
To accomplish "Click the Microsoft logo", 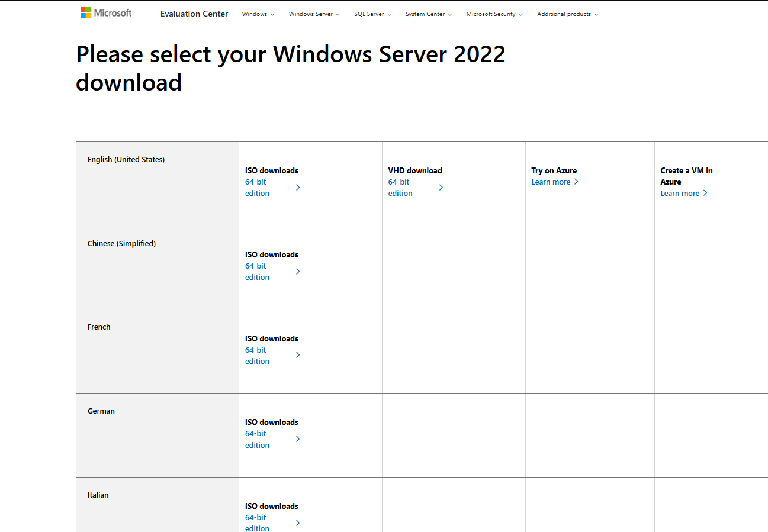I will (x=106, y=13).
